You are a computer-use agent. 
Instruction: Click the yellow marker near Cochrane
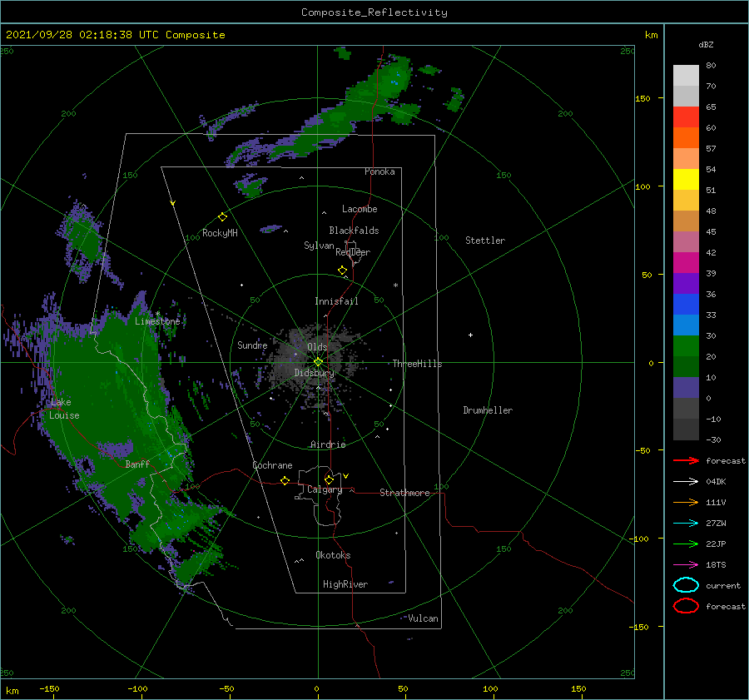point(285,480)
